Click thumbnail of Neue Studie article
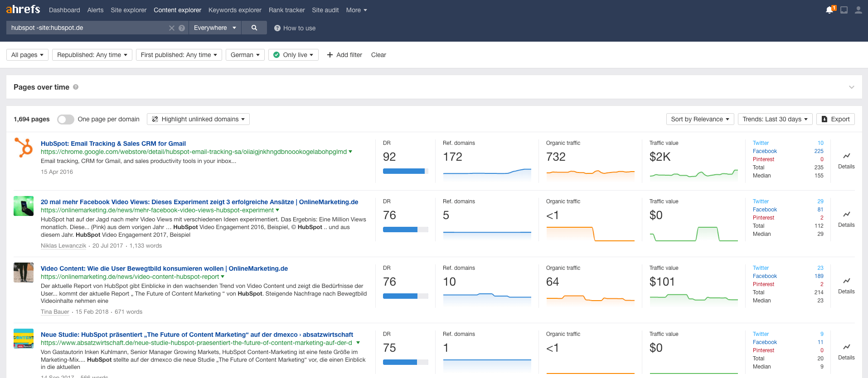Image resolution: width=868 pixels, height=378 pixels. tap(24, 339)
